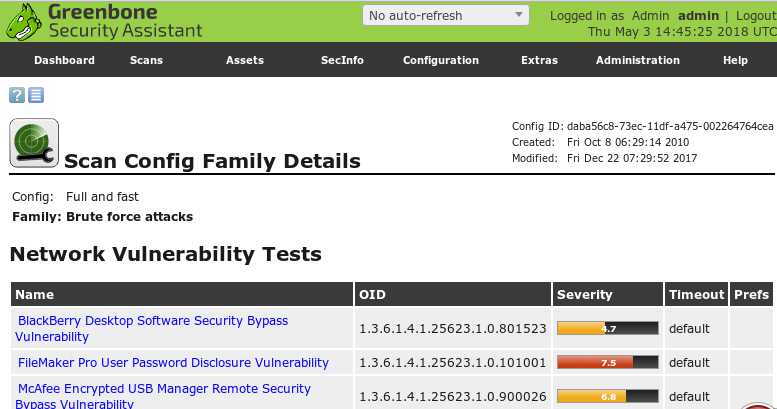Click the admin username link
The height and width of the screenshot is (409, 777).
[698, 16]
